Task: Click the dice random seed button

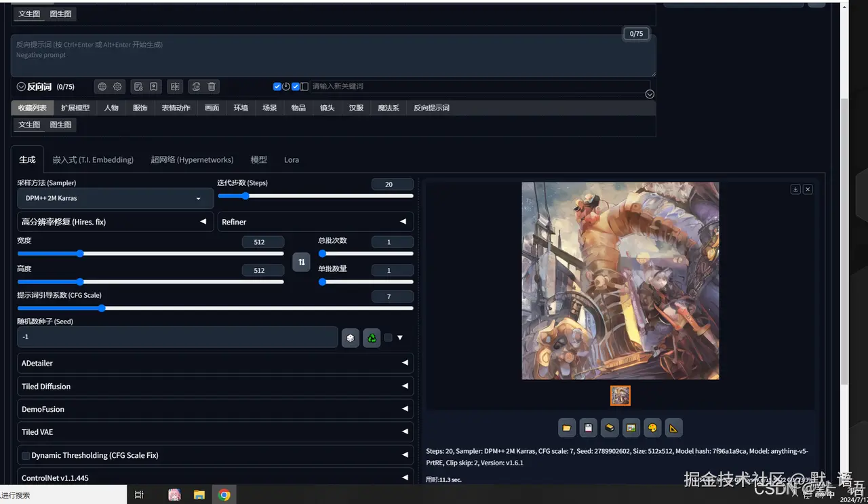Action: tap(351, 337)
